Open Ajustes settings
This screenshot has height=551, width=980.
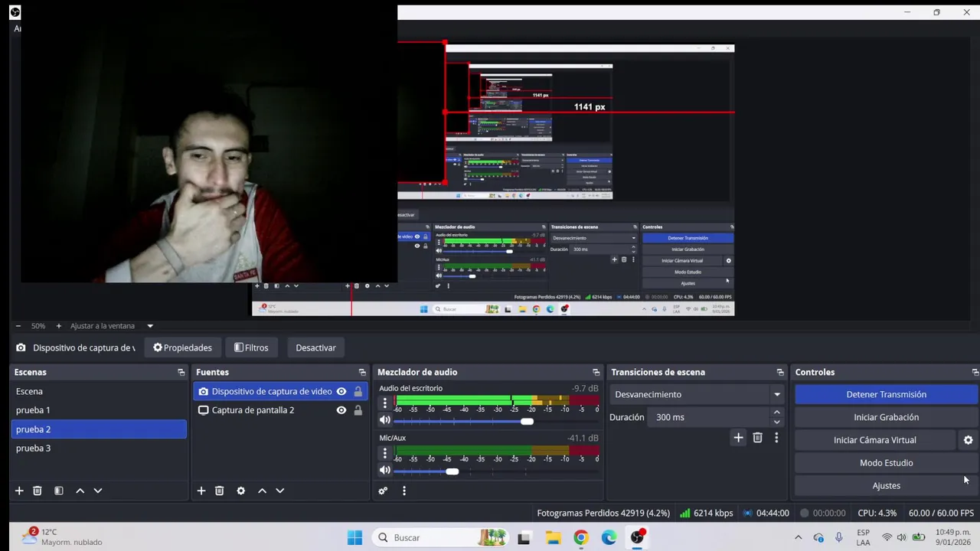coord(886,485)
